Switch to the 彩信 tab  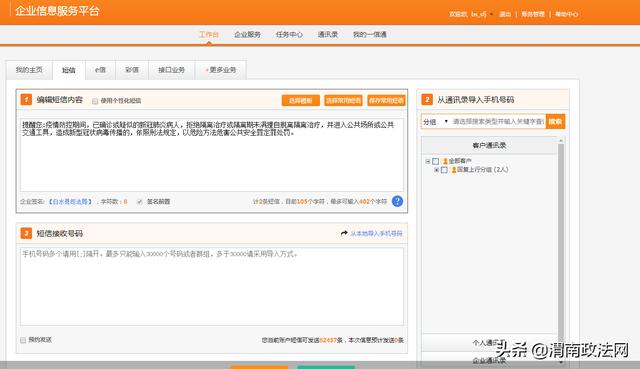click(x=132, y=70)
